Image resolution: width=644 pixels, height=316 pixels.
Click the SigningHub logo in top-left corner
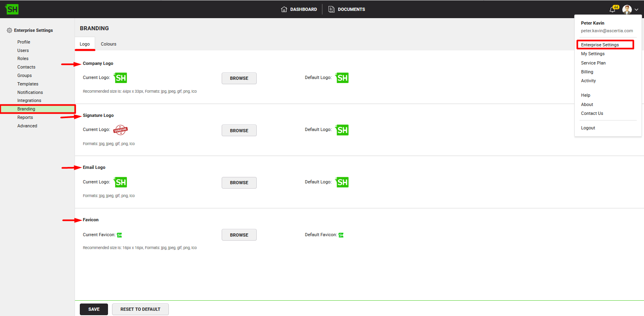(12, 9)
